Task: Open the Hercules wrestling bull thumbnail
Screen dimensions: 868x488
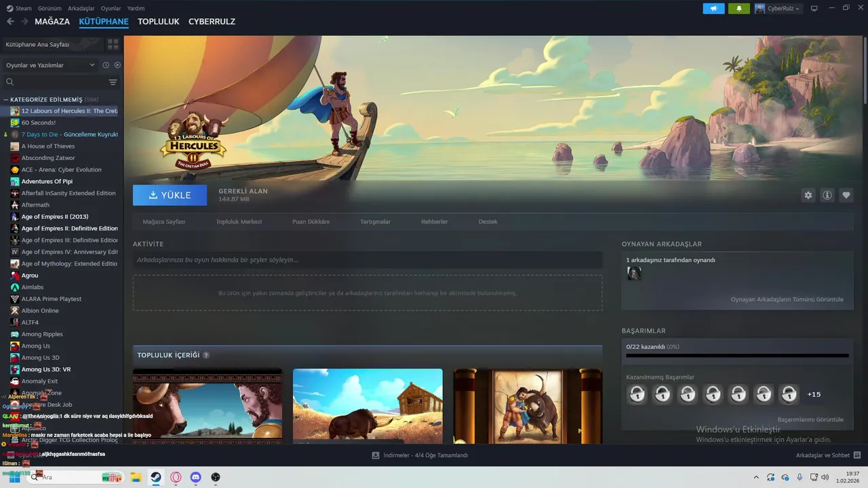Action: tap(528, 406)
